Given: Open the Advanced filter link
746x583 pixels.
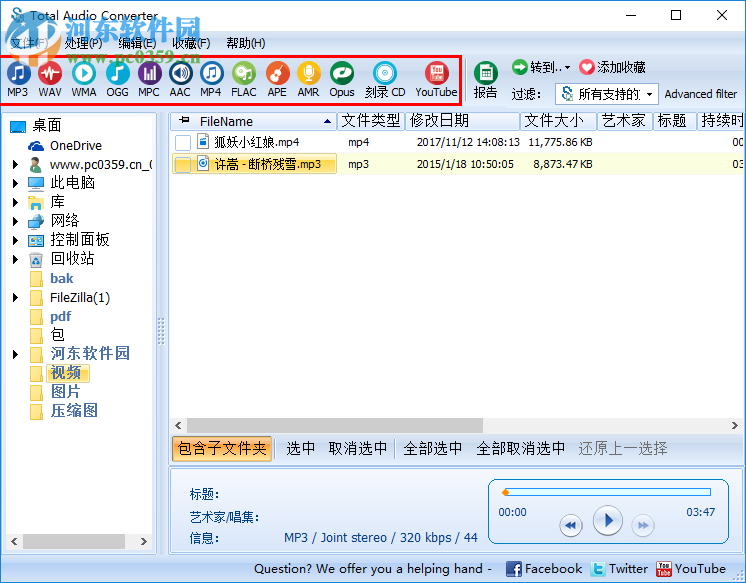Looking at the screenshot, I should [x=700, y=94].
